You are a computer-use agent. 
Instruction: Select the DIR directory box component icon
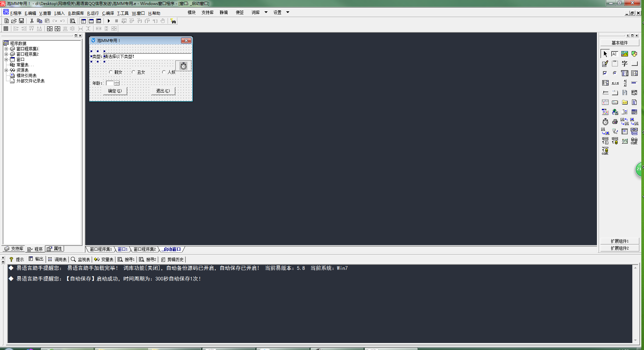coord(624,102)
